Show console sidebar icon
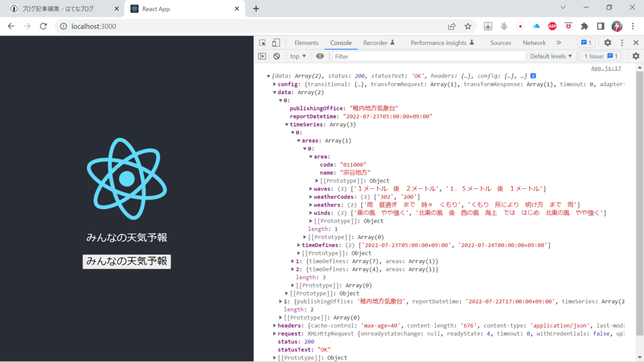This screenshot has width=644, height=362. [x=262, y=56]
